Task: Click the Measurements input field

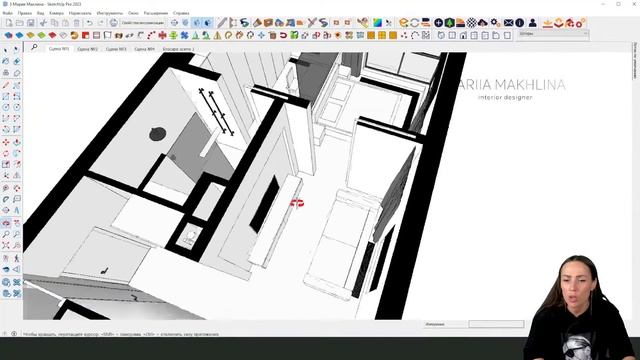Action: point(496,324)
